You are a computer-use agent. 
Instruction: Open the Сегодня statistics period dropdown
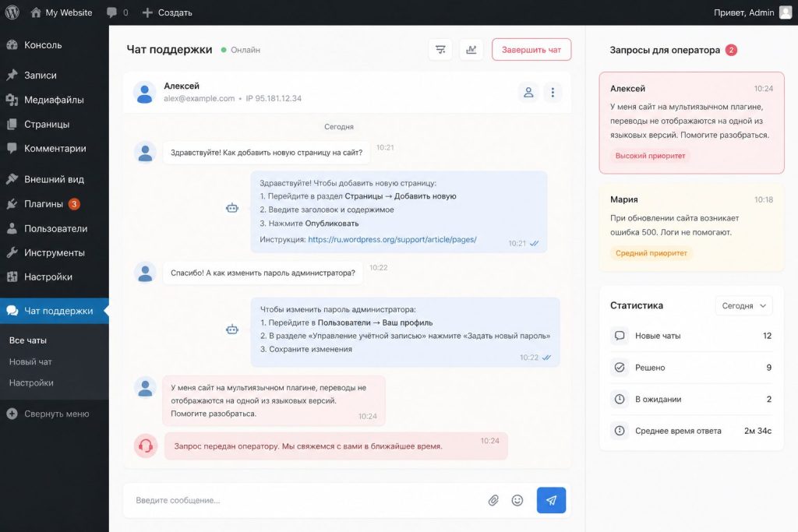(x=743, y=305)
